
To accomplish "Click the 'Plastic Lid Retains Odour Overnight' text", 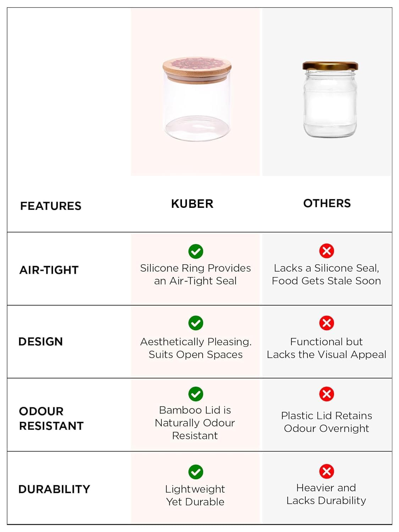I will [x=326, y=422].
